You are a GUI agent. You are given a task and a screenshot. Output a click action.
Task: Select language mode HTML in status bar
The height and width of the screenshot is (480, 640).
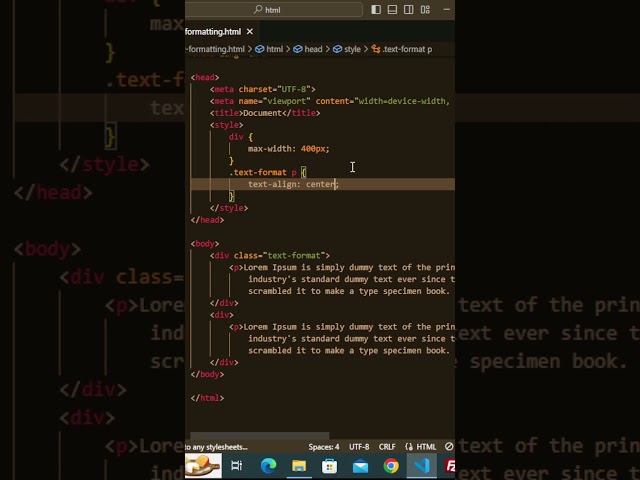coord(426,447)
